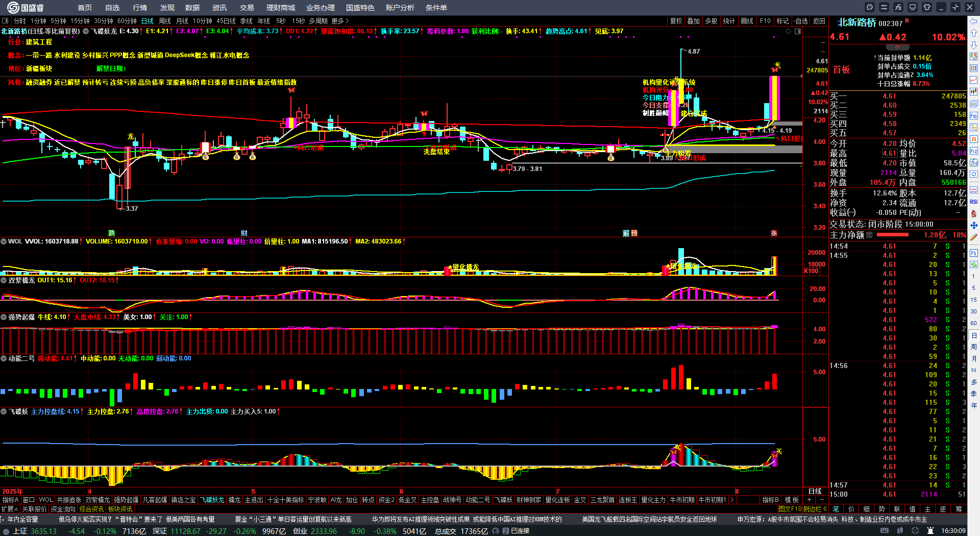The height and width of the screenshot is (536, 980).
Task: Click the minus zoom button under 日线
Action: point(821,500)
